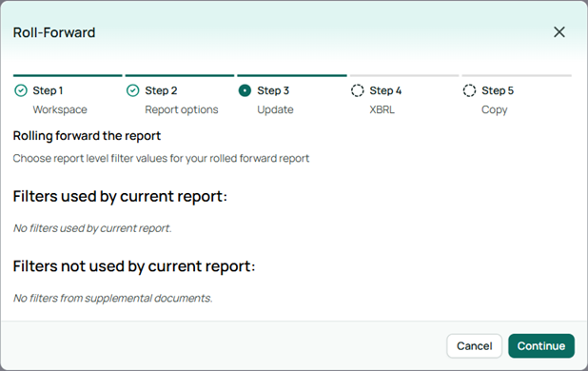Click the Step 3 active step indicator icon

click(x=245, y=90)
